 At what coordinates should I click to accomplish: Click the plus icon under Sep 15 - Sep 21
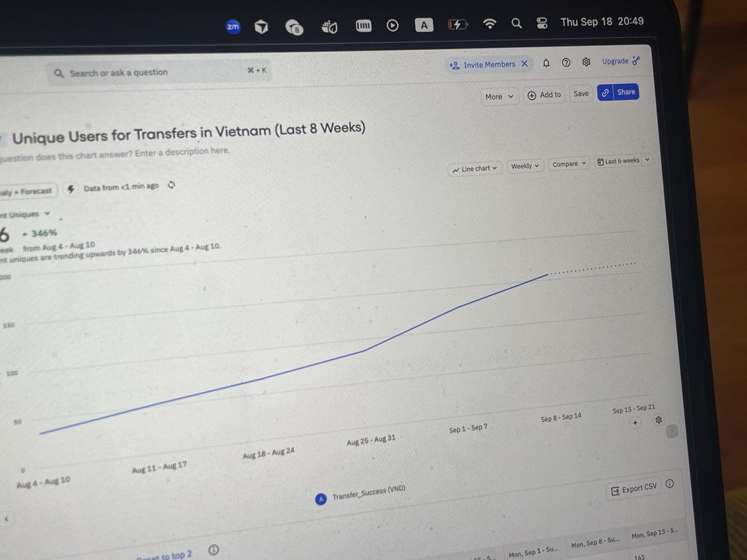pyautogui.click(x=634, y=422)
